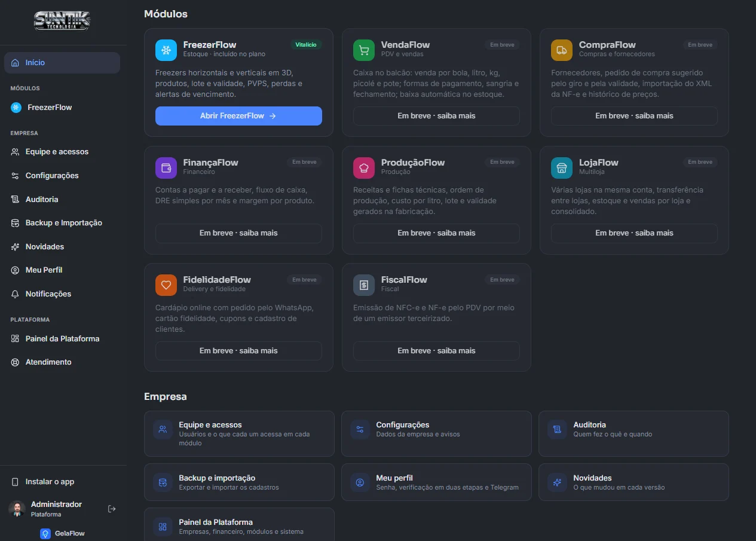Click the sidebar FreezerFlow snowflake icon

tap(16, 108)
